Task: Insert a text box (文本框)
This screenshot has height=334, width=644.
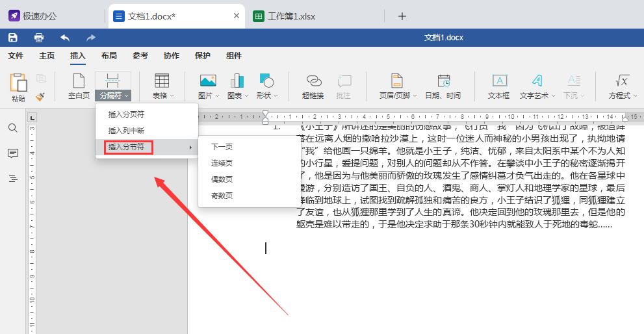Action: click(498, 86)
